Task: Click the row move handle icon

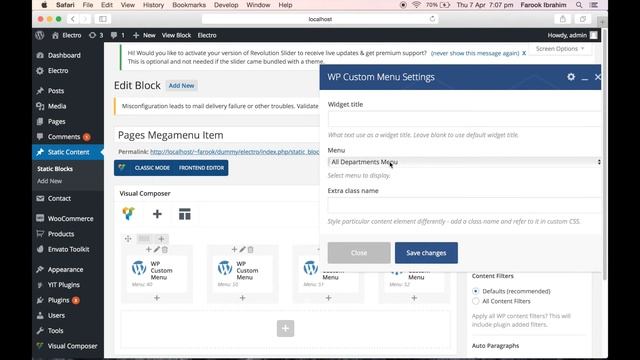Action: 128,239
